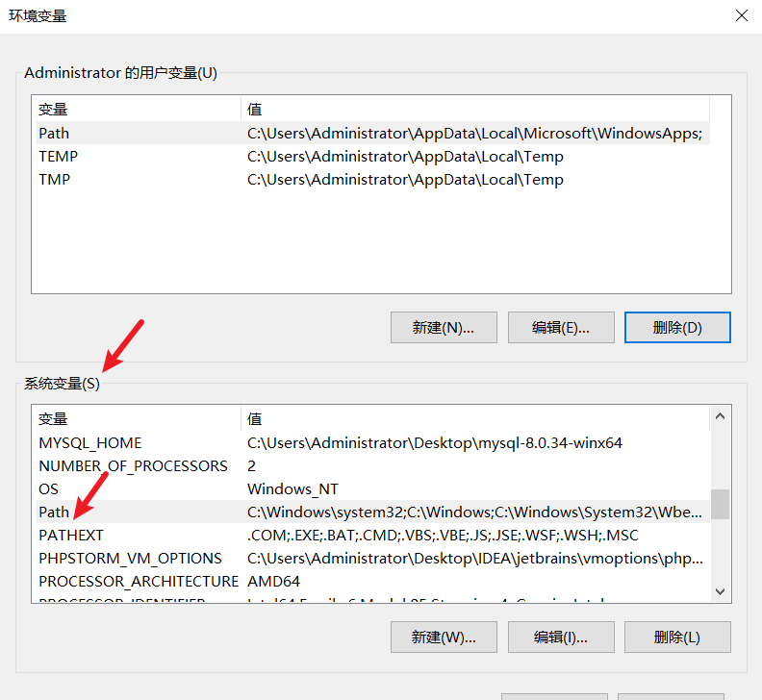Click 新建(W)... to create a system variable
This screenshot has width=762, height=700.
click(444, 637)
